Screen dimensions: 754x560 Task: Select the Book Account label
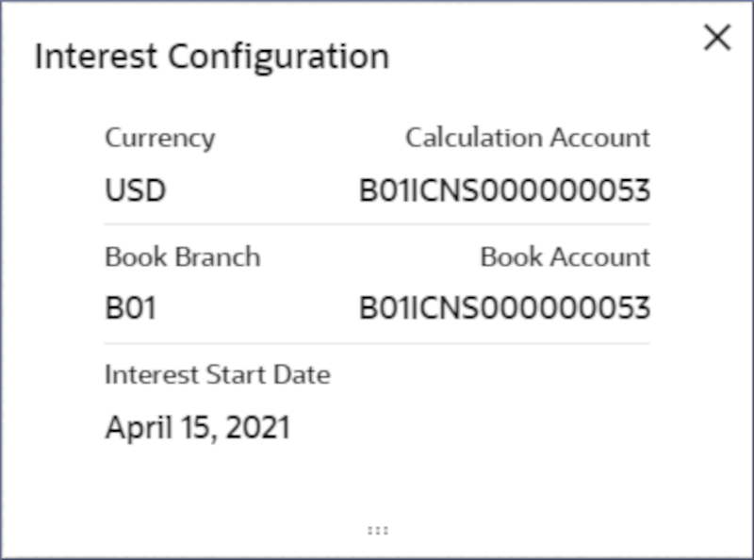click(565, 257)
